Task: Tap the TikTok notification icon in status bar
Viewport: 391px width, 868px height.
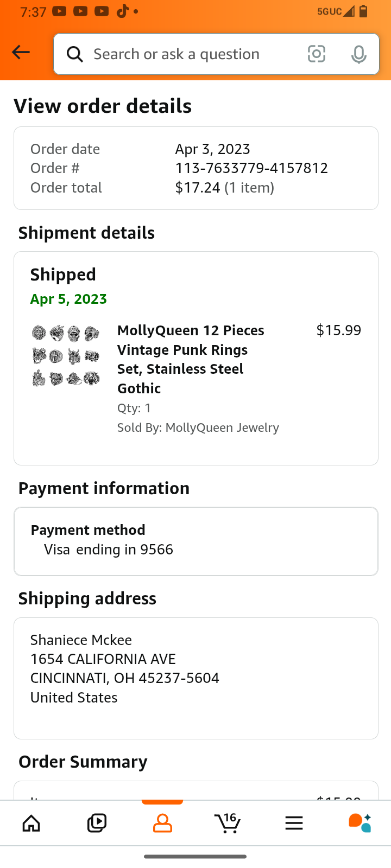Action: click(x=123, y=11)
